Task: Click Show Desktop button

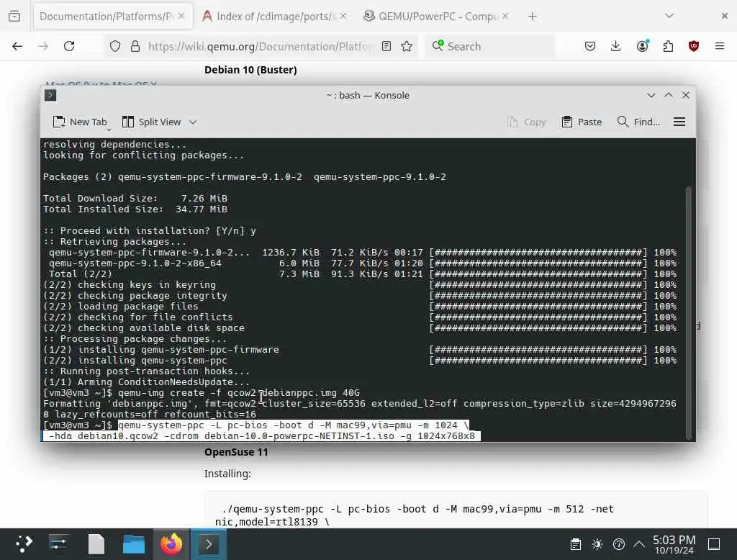Action: tap(714, 544)
